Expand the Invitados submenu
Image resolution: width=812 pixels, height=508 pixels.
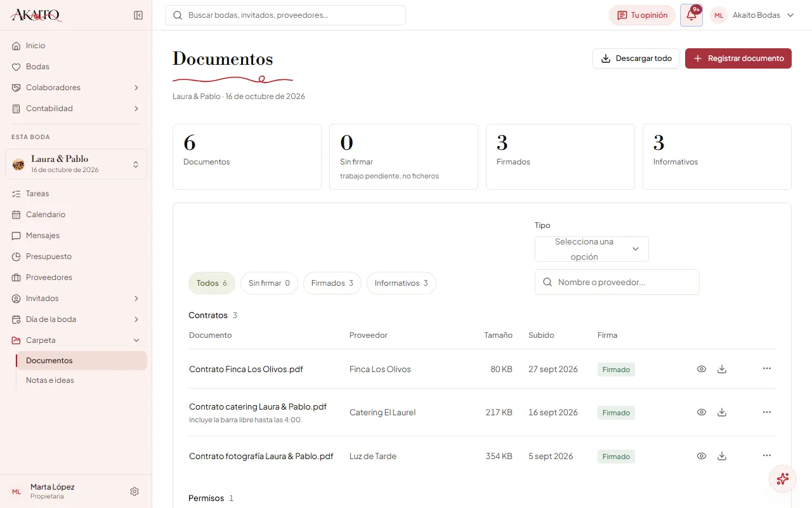pos(76,298)
